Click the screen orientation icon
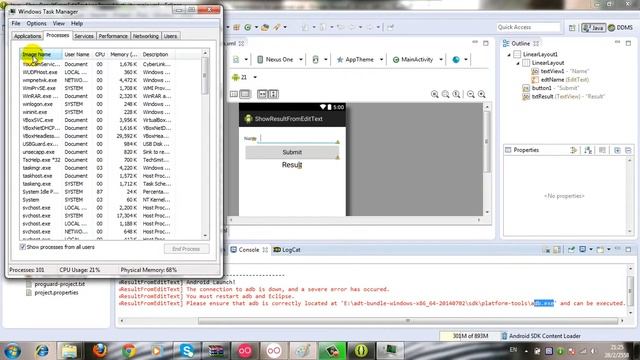The image size is (640, 360). point(315,60)
